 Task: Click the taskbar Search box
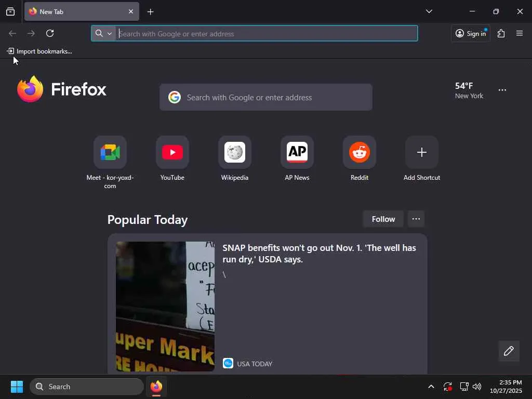(87, 387)
